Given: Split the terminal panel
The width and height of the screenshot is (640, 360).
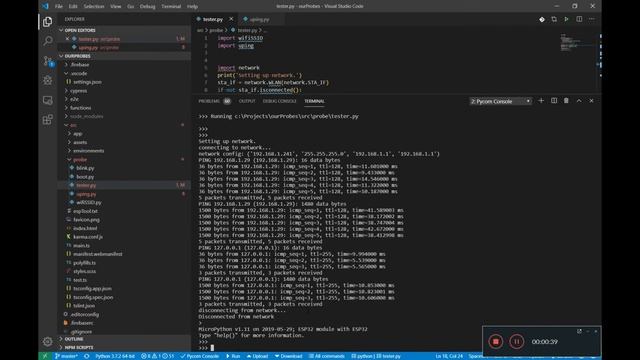Looking at the screenshot, I should 554,101.
